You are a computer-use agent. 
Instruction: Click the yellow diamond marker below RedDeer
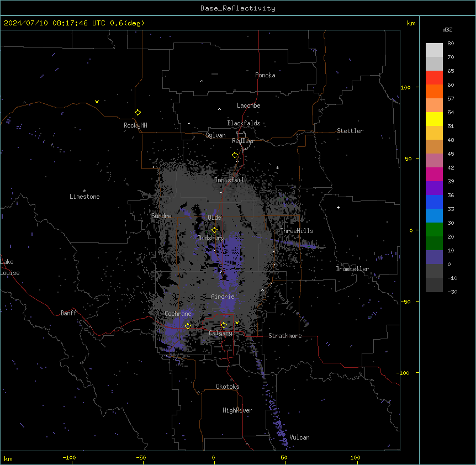tap(235, 155)
